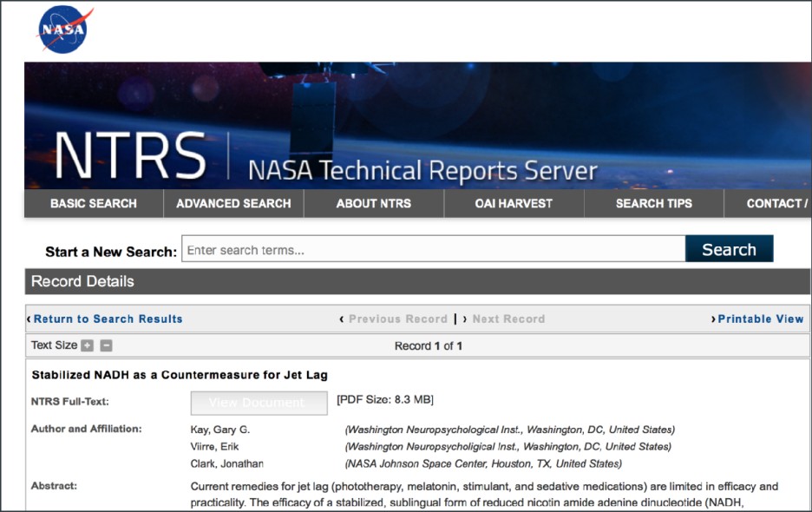
Task: Go to About NTRS page
Action: tap(373, 204)
